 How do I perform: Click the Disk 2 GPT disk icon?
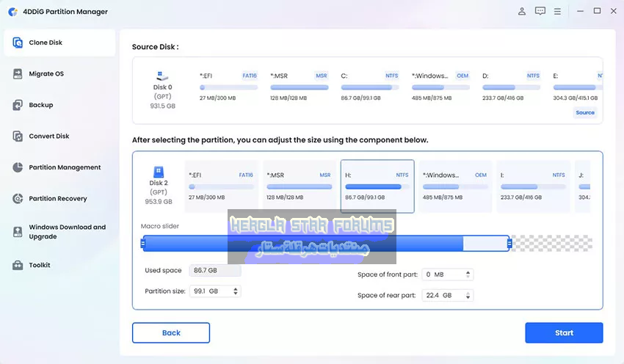(x=159, y=172)
